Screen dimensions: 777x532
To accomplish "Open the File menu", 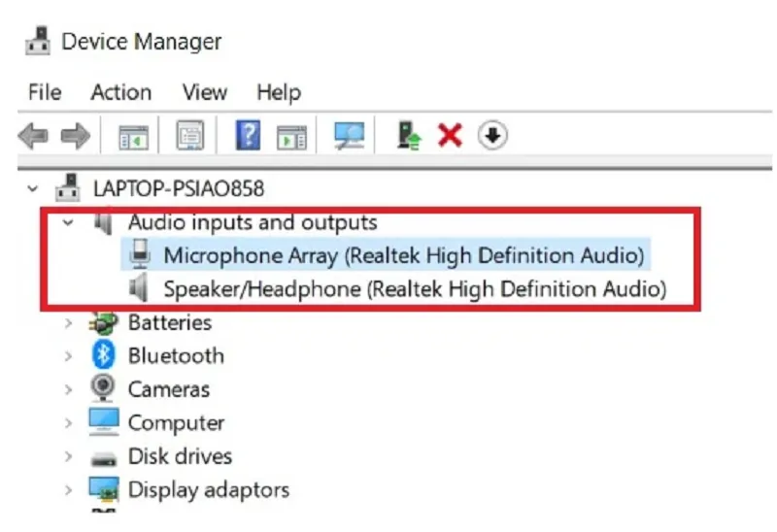I will tap(45, 92).
